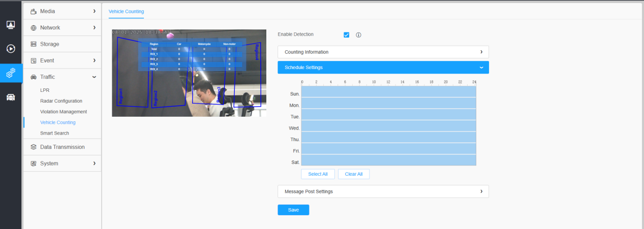Viewport: 644px width, 229px height.
Task: Open the vehicle icon in left sidebar
Action: coord(11,97)
